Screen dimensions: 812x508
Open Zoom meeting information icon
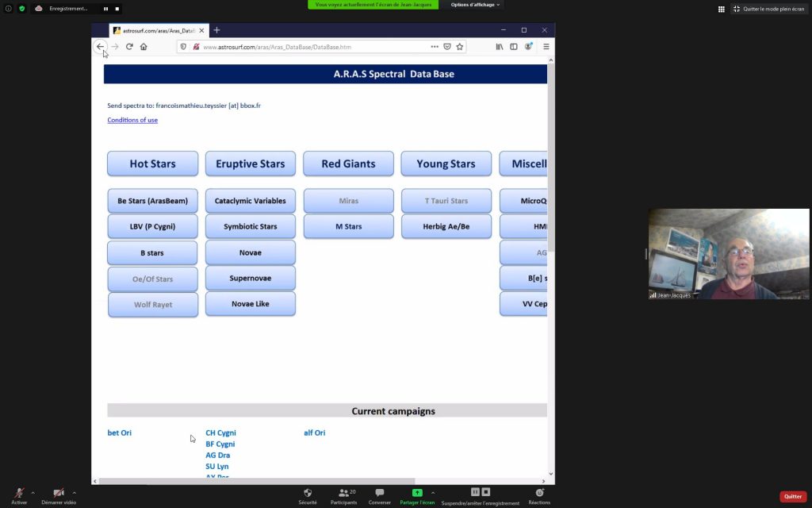tap(8, 8)
